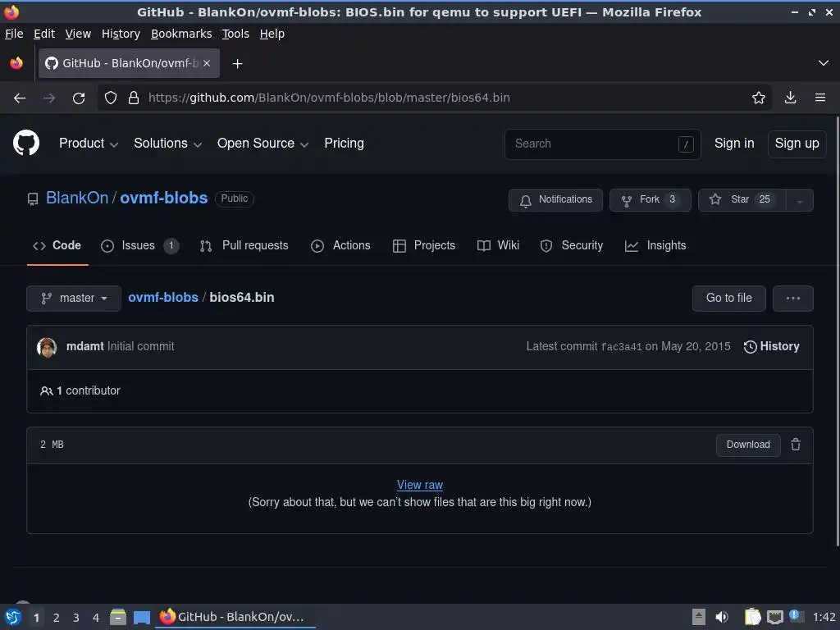Open the tracking protection shield icon

[111, 98]
